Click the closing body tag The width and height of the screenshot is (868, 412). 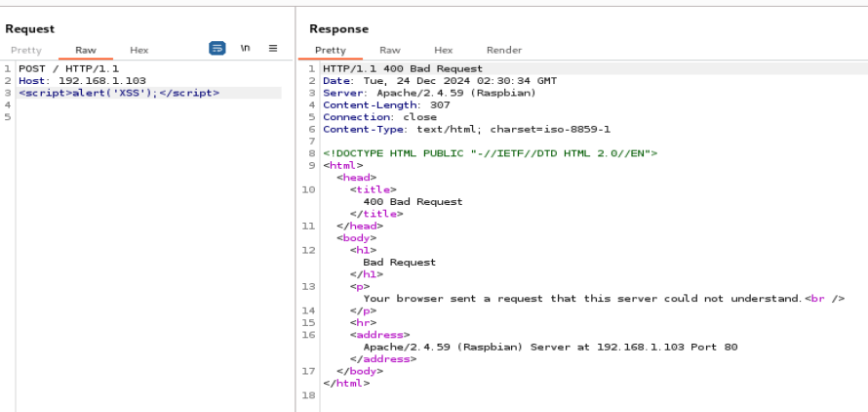tap(360, 371)
